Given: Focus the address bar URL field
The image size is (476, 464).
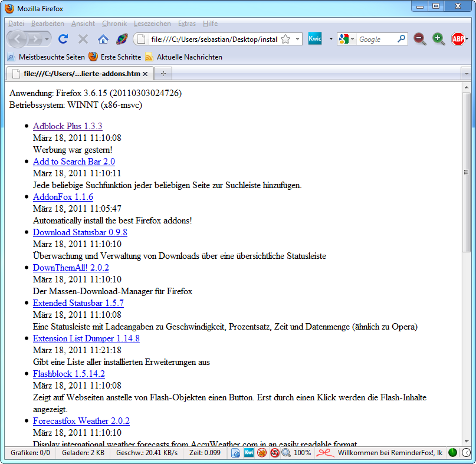Looking at the screenshot, I should coord(214,40).
